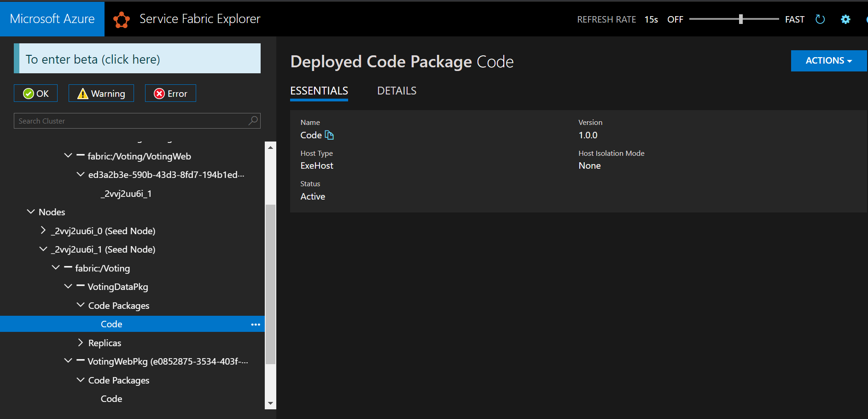Click the refresh cluster circular arrow icon
The width and height of the screenshot is (868, 419).
tap(820, 19)
